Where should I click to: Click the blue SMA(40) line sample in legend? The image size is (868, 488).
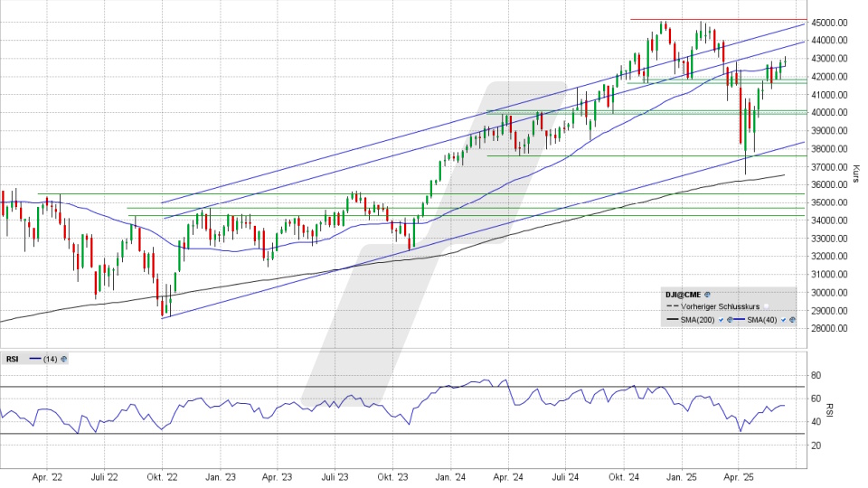point(739,319)
